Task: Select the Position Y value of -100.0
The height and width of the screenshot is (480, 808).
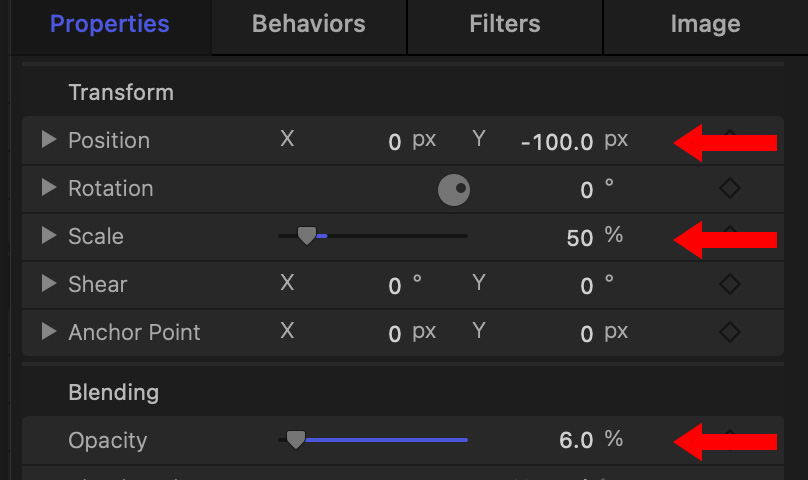Action: (557, 142)
